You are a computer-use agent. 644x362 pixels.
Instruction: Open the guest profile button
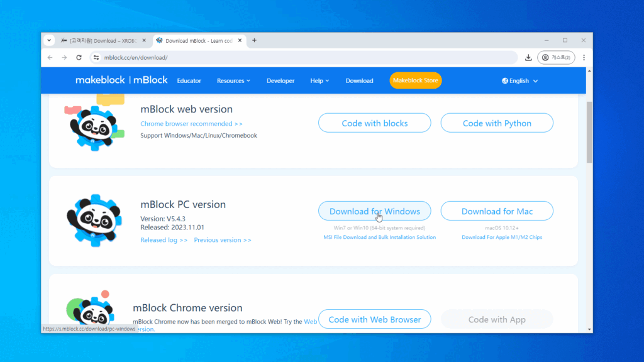[x=556, y=57]
